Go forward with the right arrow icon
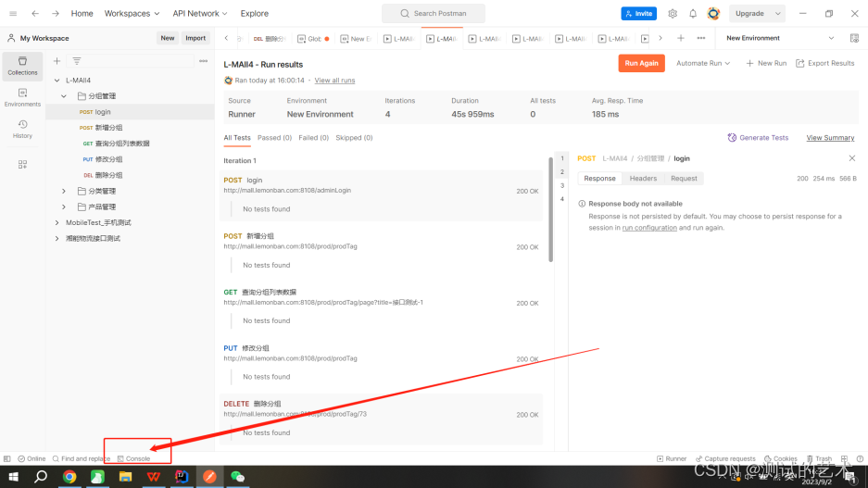Viewport: 868px width, 488px height. (56, 13)
